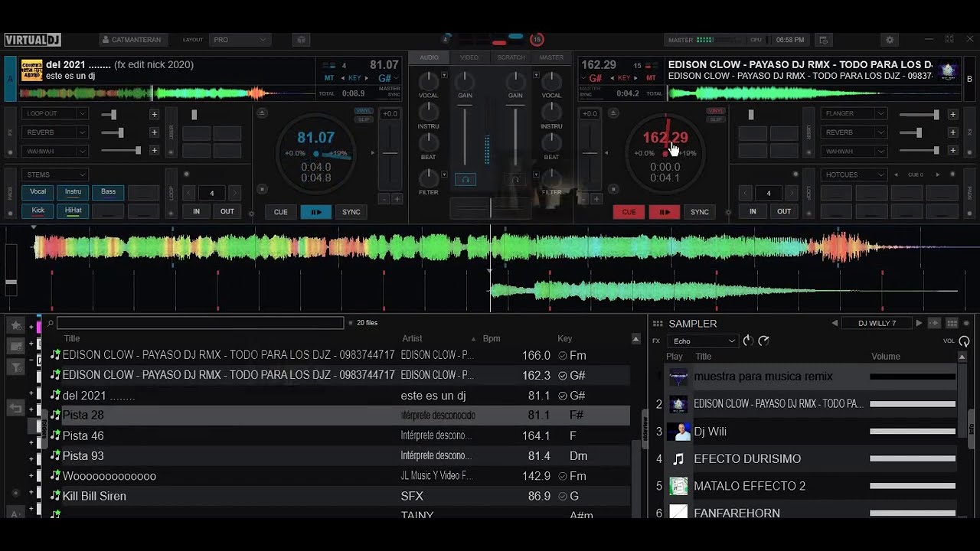Click the plus button beside the FLANGER slider
This screenshot has width=980, height=551.
coord(952,114)
